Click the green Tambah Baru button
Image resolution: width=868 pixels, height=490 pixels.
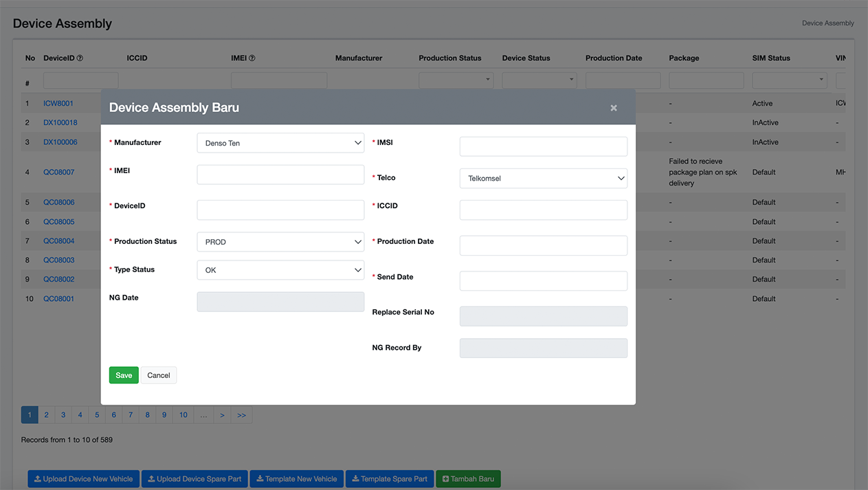pos(468,479)
